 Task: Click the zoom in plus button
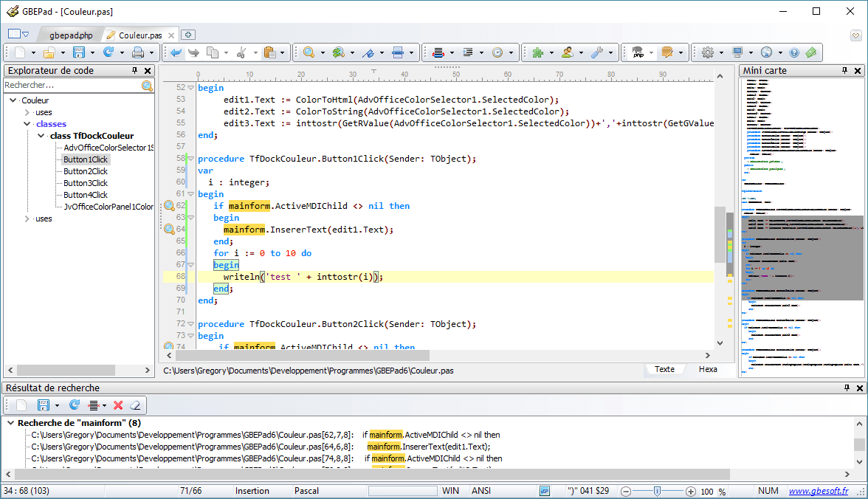[691, 491]
